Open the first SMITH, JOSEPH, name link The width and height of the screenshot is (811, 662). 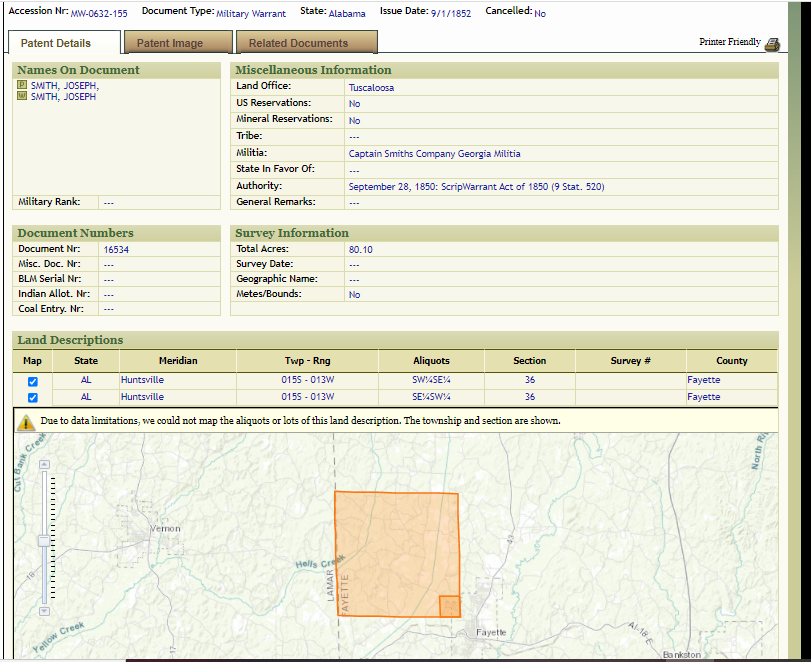65,86
